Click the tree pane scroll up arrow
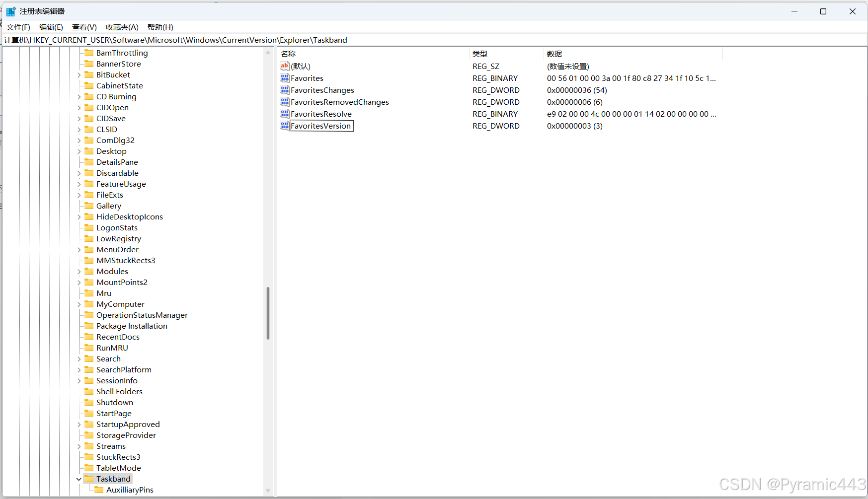The height and width of the screenshot is (499, 868). (x=268, y=52)
